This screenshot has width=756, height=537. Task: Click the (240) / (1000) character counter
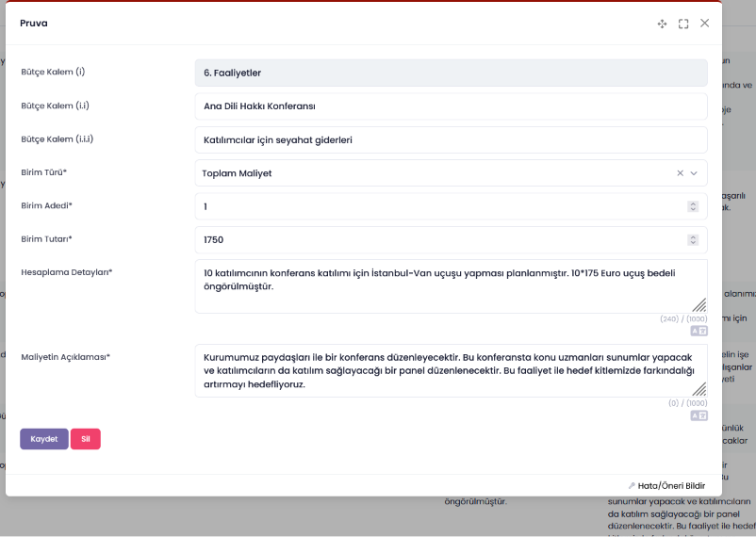pos(683,319)
